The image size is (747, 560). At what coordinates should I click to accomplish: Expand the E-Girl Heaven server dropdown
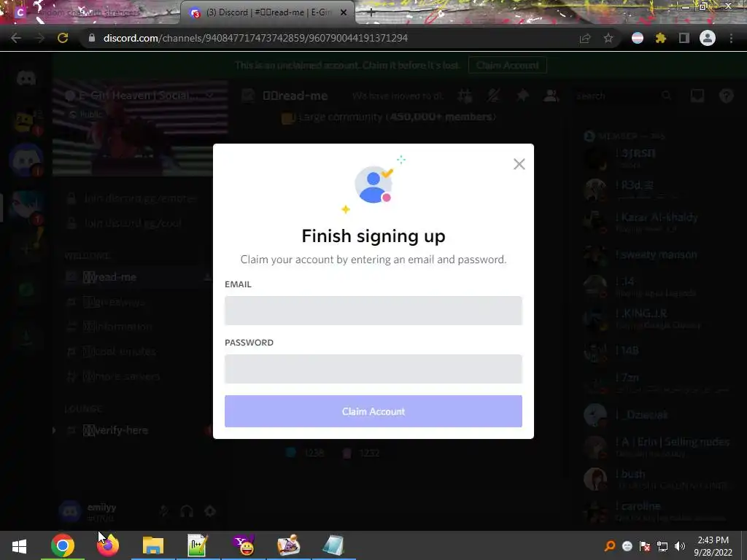coord(209,96)
